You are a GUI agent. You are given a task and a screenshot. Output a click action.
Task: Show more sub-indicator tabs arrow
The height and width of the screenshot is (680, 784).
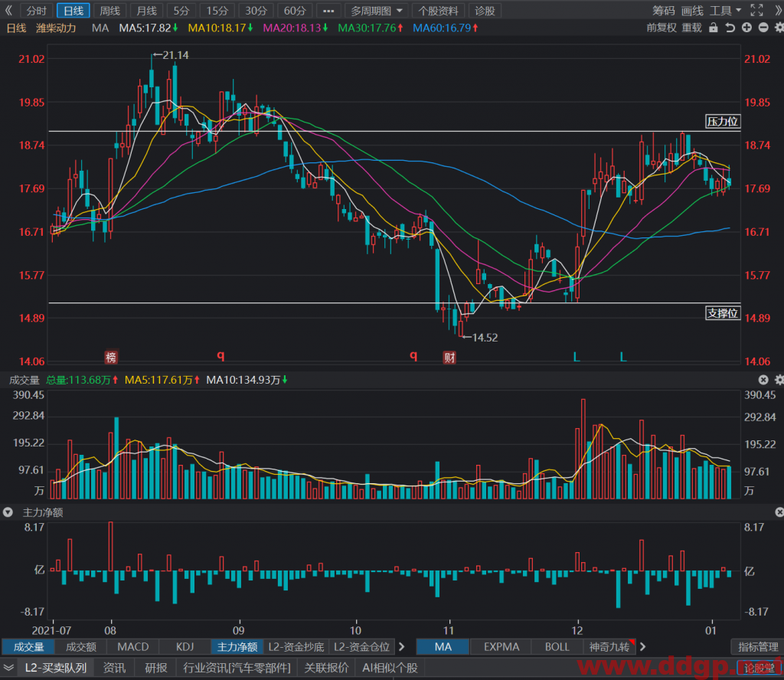401,646
